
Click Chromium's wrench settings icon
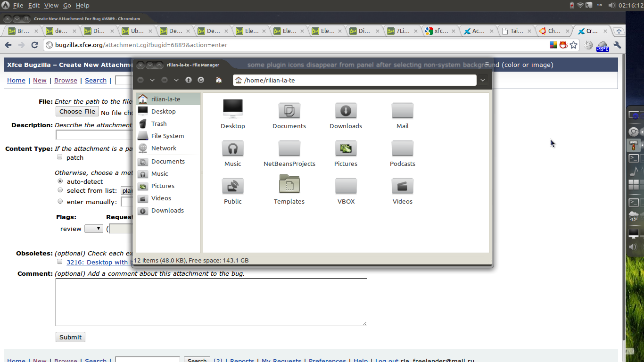[617, 45]
